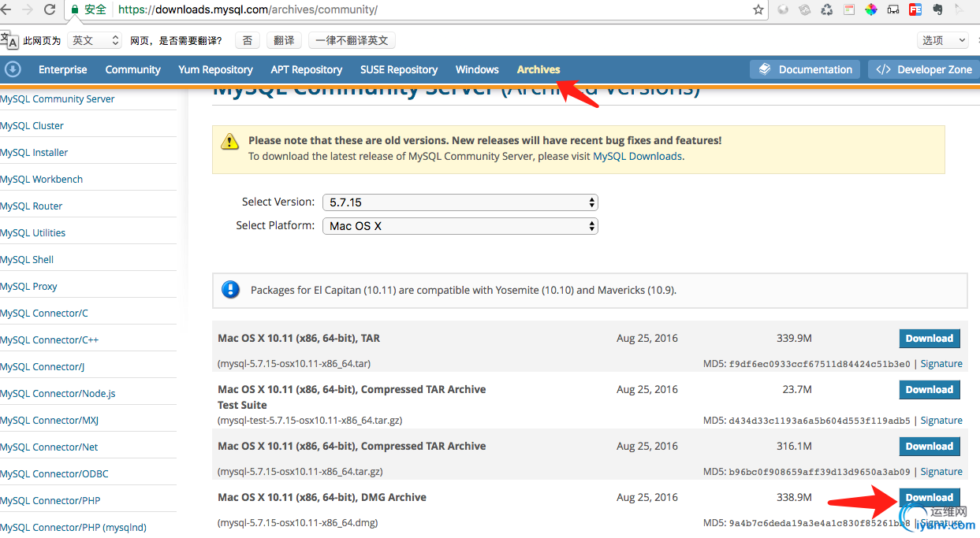
Task: Open the Enterprise nav tab
Action: [63, 69]
